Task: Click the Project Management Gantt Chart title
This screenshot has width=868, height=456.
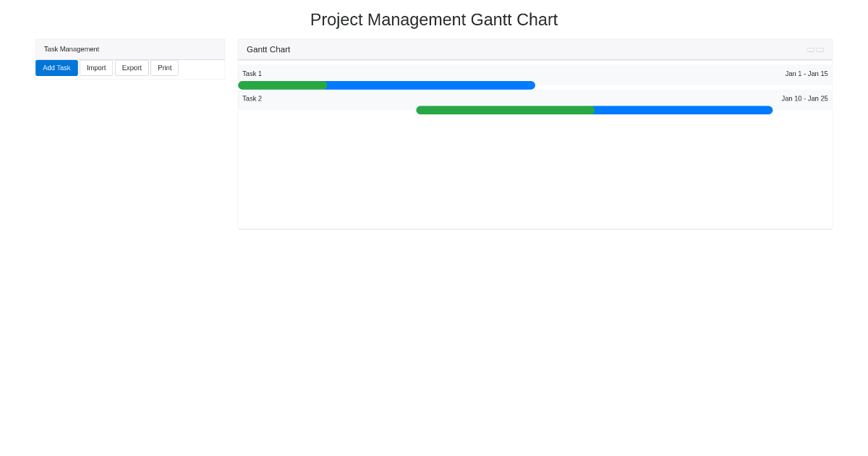Action: click(434, 20)
